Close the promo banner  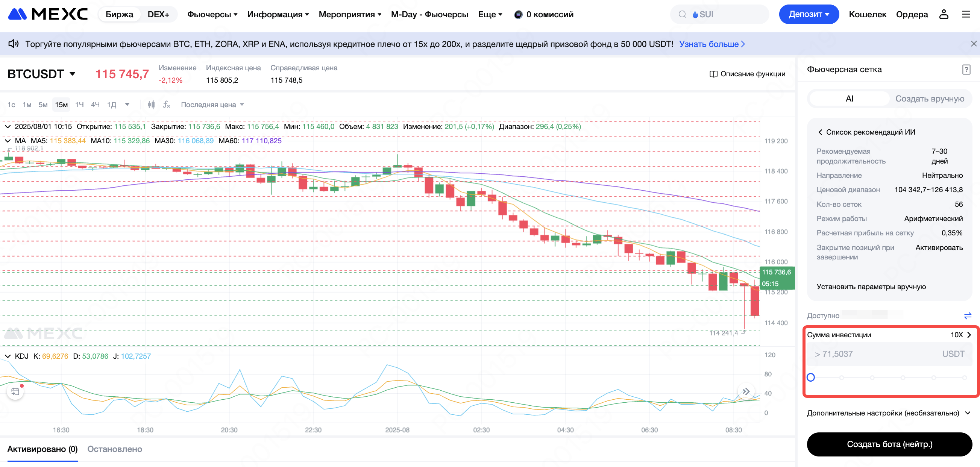974,44
